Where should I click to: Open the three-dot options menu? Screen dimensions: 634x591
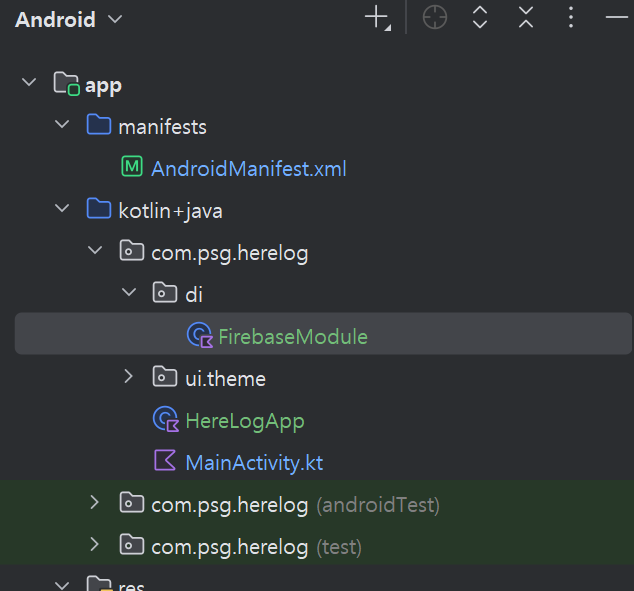[x=571, y=18]
